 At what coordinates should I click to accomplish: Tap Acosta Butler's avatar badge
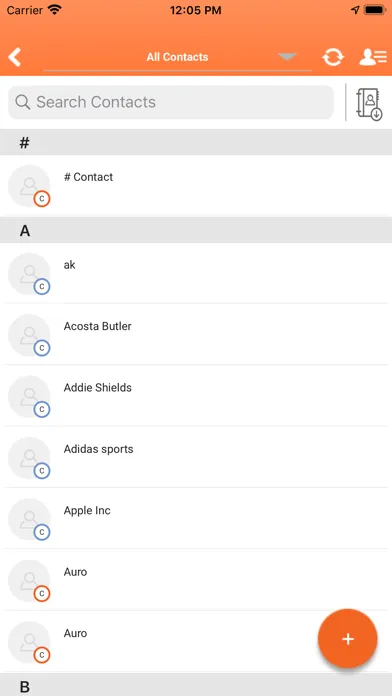42,348
